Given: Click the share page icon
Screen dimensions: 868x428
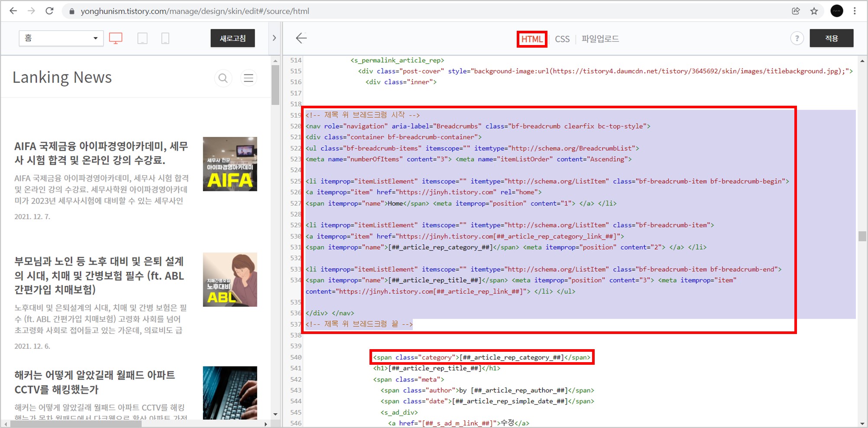Looking at the screenshot, I should tap(796, 11).
